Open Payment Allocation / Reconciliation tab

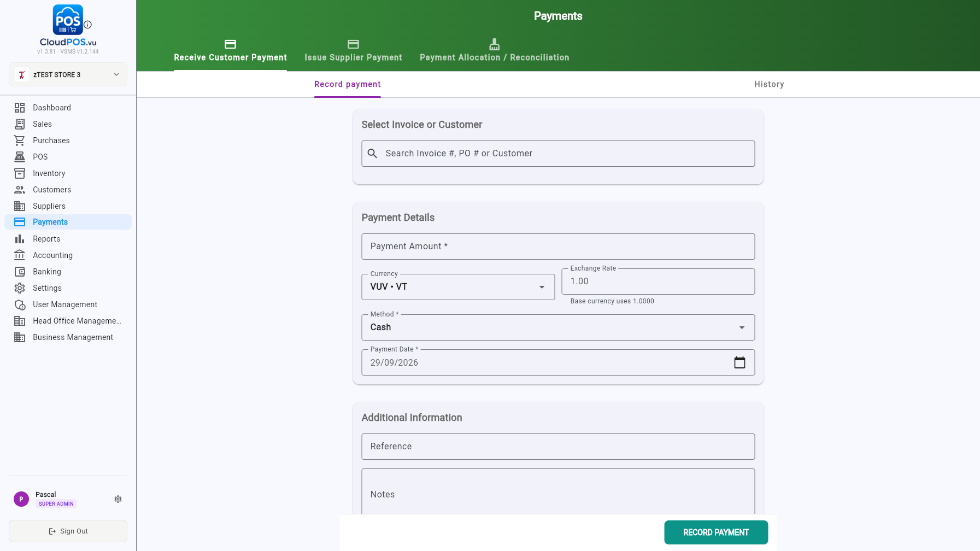click(495, 51)
